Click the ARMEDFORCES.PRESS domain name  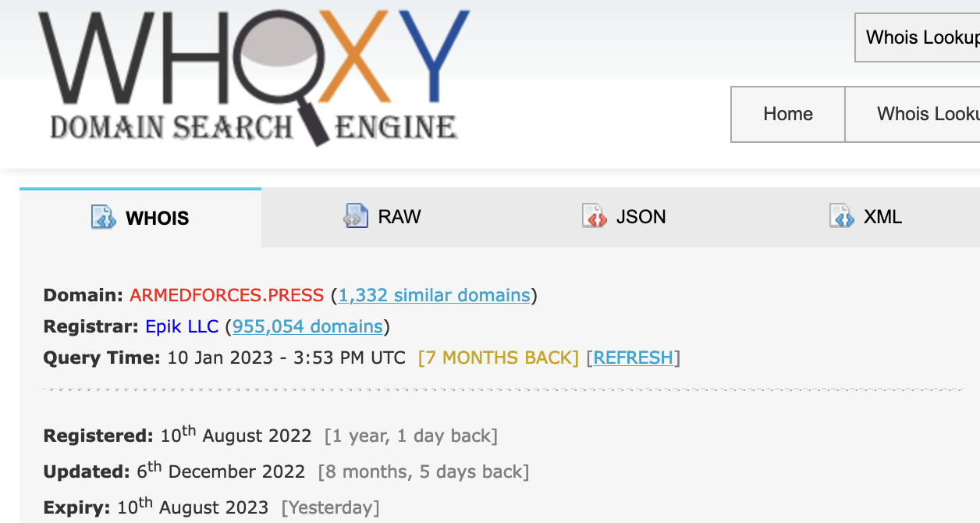click(226, 295)
